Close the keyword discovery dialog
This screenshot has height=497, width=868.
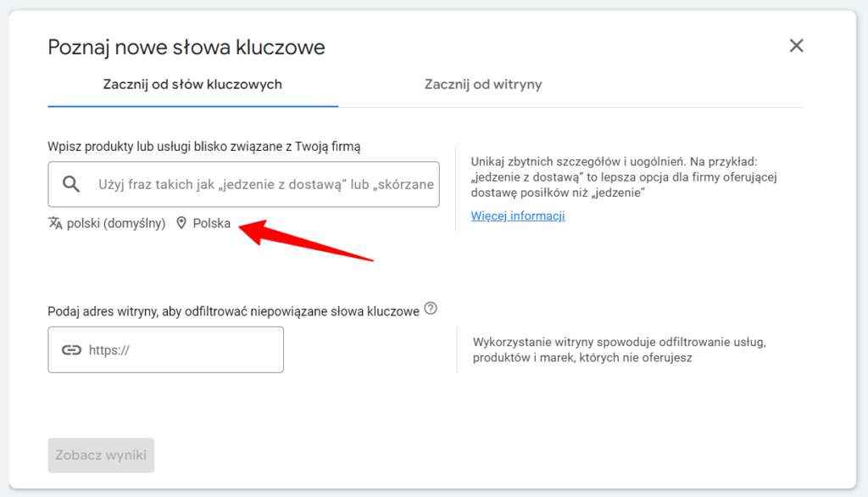click(x=796, y=46)
